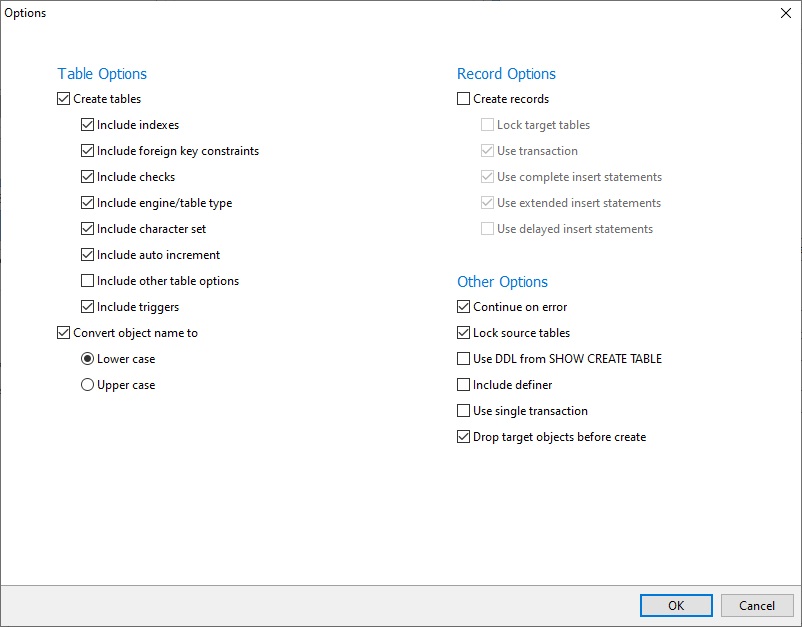Viewport: 802px width, 627px height.
Task: Disable Include foreign key constraints
Action: coord(88,151)
